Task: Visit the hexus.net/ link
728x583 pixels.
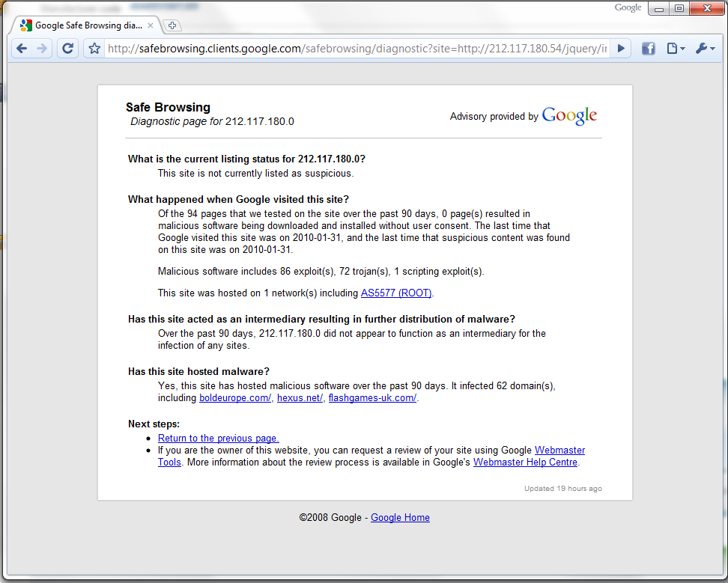Action: point(300,398)
